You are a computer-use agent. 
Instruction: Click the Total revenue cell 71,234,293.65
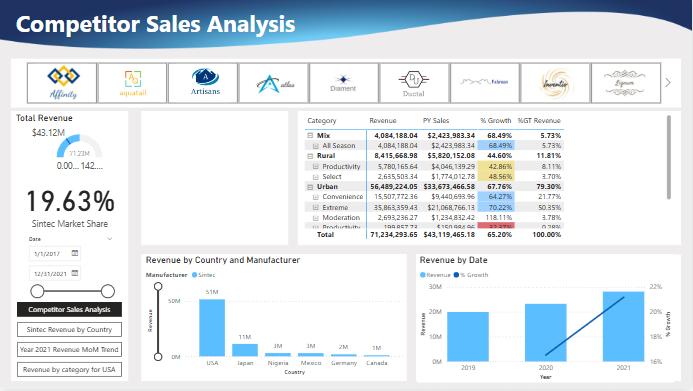click(394, 235)
